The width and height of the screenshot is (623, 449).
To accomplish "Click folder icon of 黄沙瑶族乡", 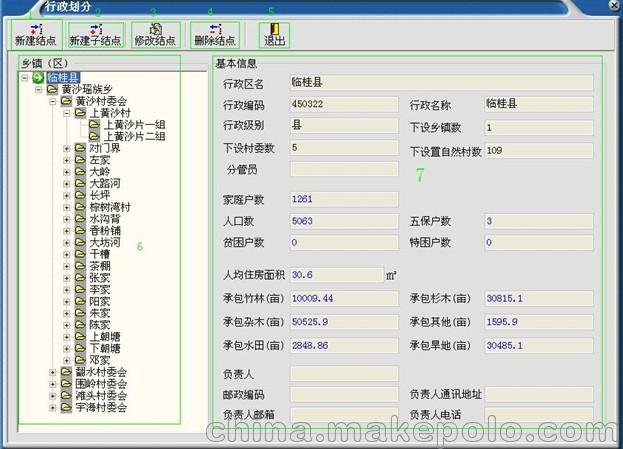I will (52, 89).
